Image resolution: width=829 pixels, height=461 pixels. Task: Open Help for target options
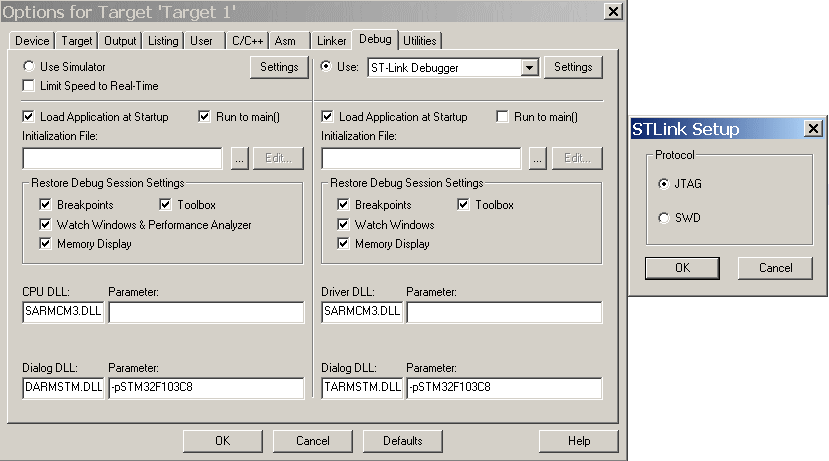tap(579, 441)
